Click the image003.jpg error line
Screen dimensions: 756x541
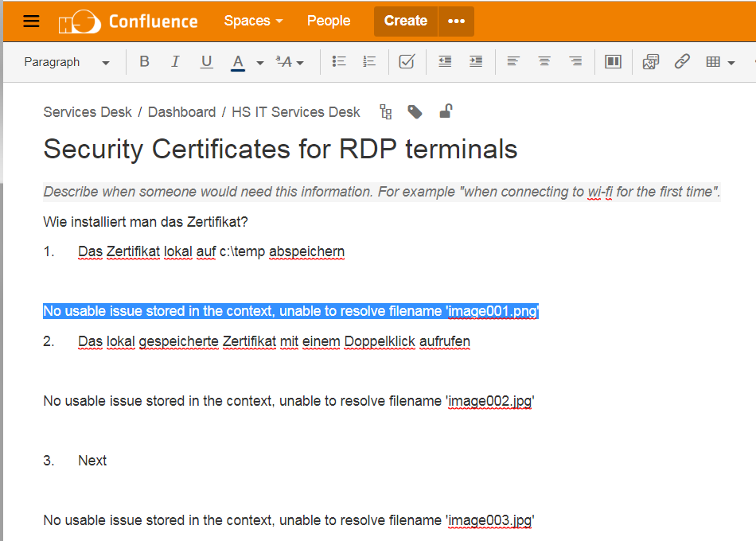pos(289,520)
